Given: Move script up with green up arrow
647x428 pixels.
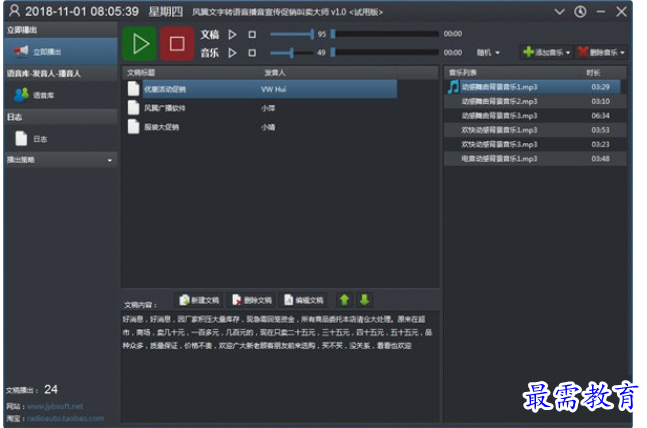Looking at the screenshot, I should (x=344, y=300).
